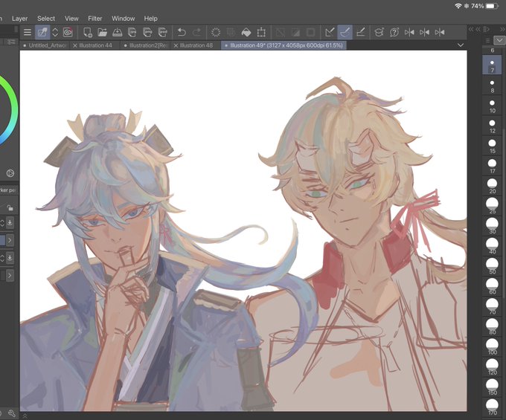Open the brush size palette dropdown arrow

pos(499,40)
